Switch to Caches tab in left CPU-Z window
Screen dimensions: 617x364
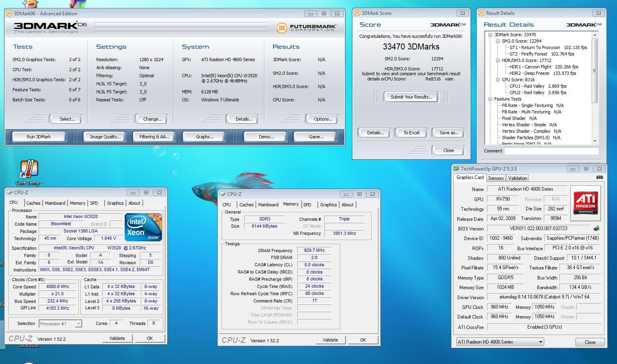33,203
